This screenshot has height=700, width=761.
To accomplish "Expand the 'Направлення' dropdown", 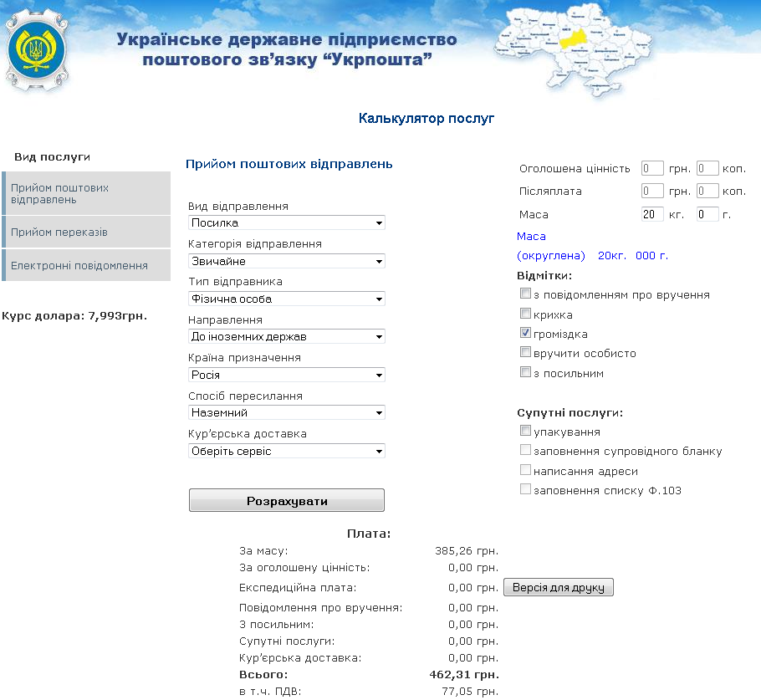I will 286,336.
